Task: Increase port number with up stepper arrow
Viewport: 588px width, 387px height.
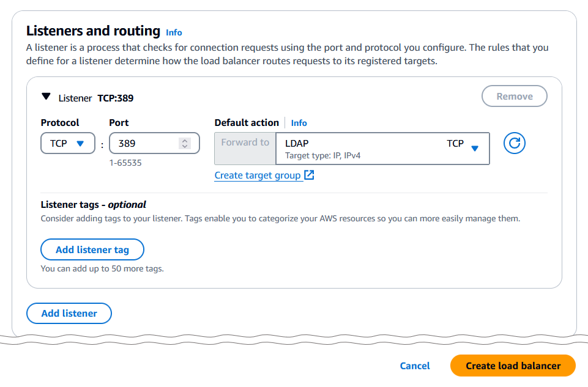Action: coord(185,141)
